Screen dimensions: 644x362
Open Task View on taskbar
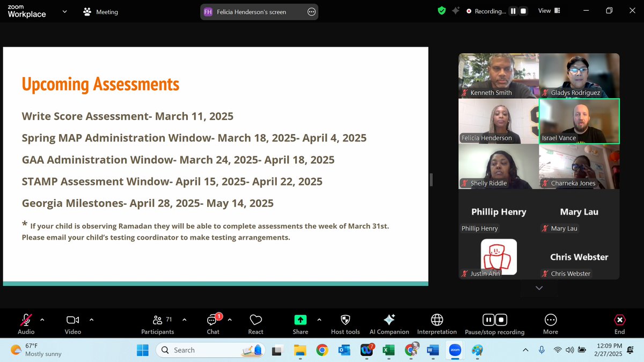(x=277, y=350)
